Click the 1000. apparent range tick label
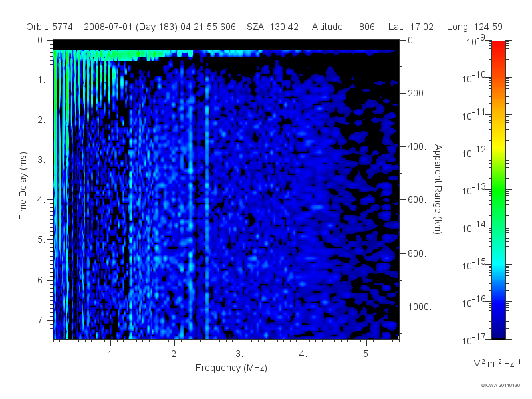Viewport: 532px width, 399px height. click(420, 307)
